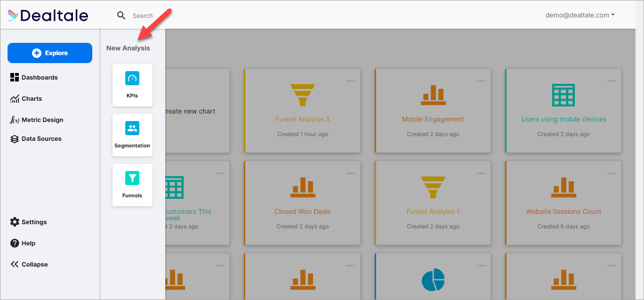Open Dashboards from the sidebar

point(34,77)
